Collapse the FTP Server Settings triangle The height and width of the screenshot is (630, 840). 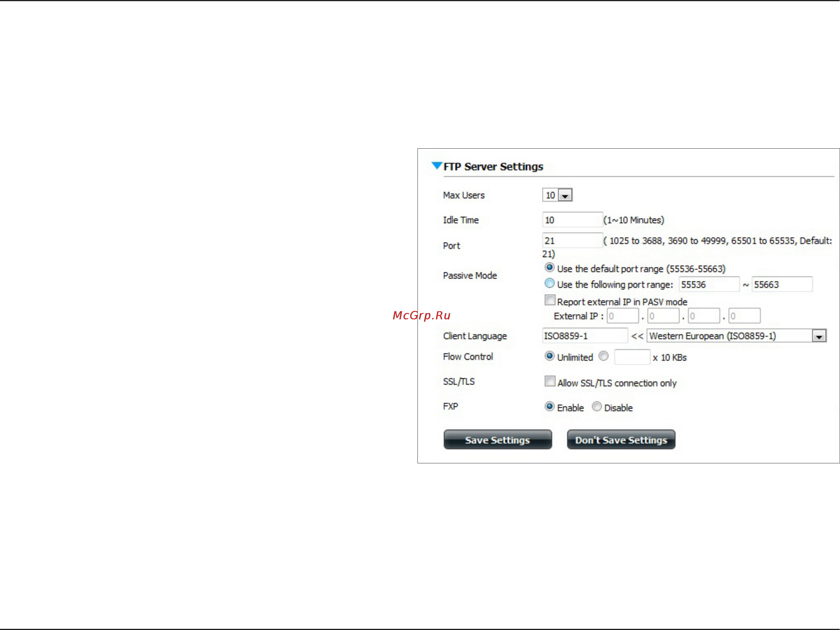coord(437,166)
